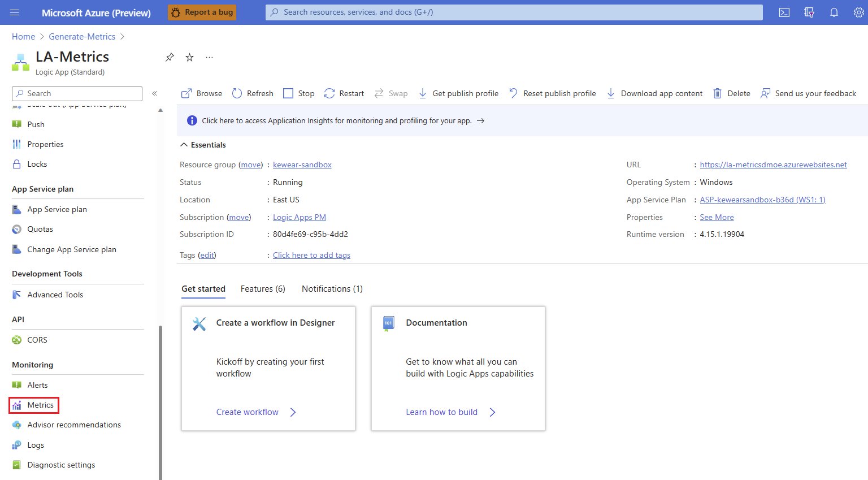Open Cloud Shell from the top bar
Screen dimensions: 868x480
tap(784, 12)
